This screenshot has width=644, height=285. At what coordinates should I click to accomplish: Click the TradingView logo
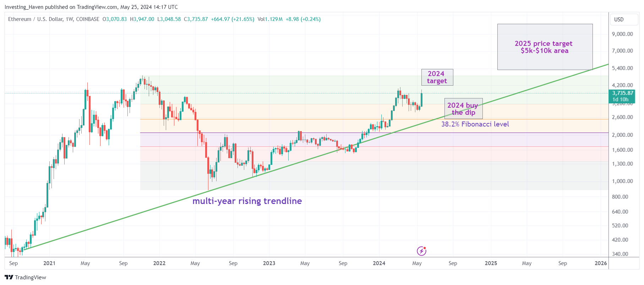pyautogui.click(x=25, y=277)
